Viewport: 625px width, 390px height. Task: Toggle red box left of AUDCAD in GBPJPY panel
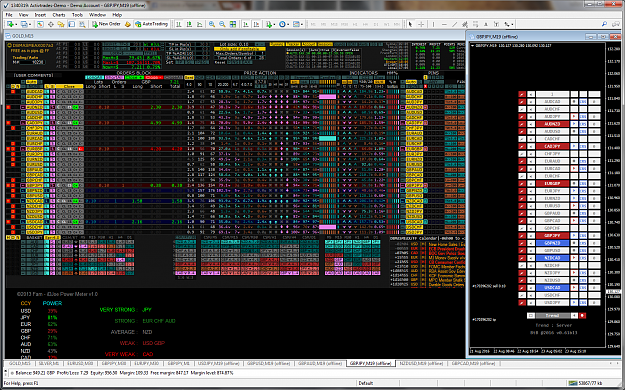click(522, 102)
